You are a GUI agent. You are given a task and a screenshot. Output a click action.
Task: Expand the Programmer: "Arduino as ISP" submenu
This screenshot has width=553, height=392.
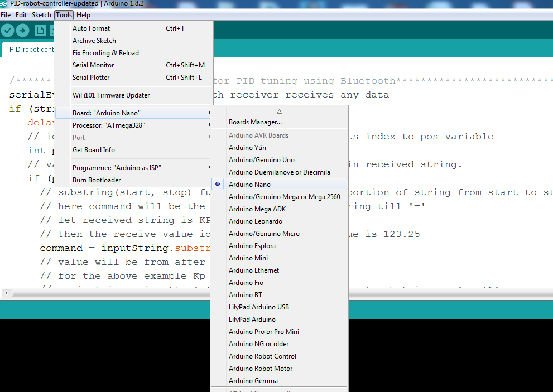point(133,167)
